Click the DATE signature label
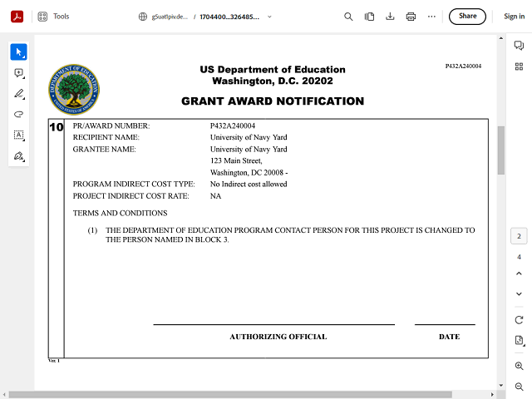This screenshot has height=399, width=532. click(x=449, y=337)
